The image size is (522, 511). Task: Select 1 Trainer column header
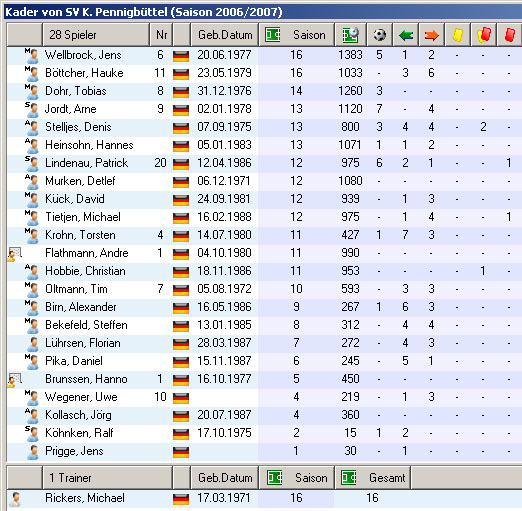pos(107,478)
